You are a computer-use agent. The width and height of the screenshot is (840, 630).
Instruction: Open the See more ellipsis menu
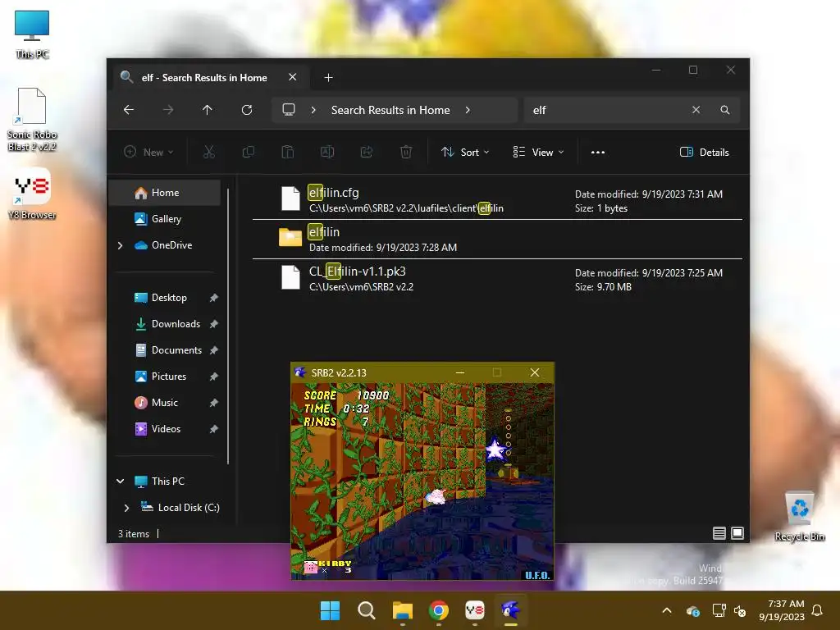coord(598,152)
